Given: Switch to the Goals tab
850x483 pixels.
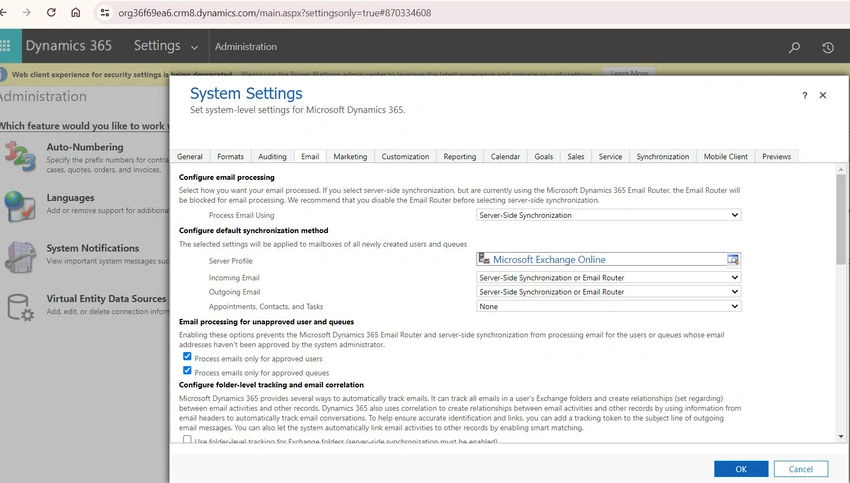Looking at the screenshot, I should (544, 157).
